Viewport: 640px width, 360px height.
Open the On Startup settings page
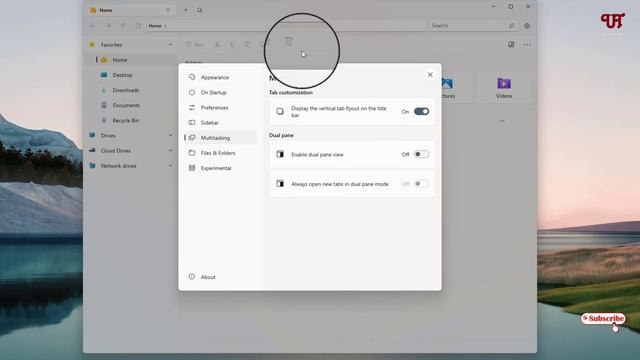[220, 93]
